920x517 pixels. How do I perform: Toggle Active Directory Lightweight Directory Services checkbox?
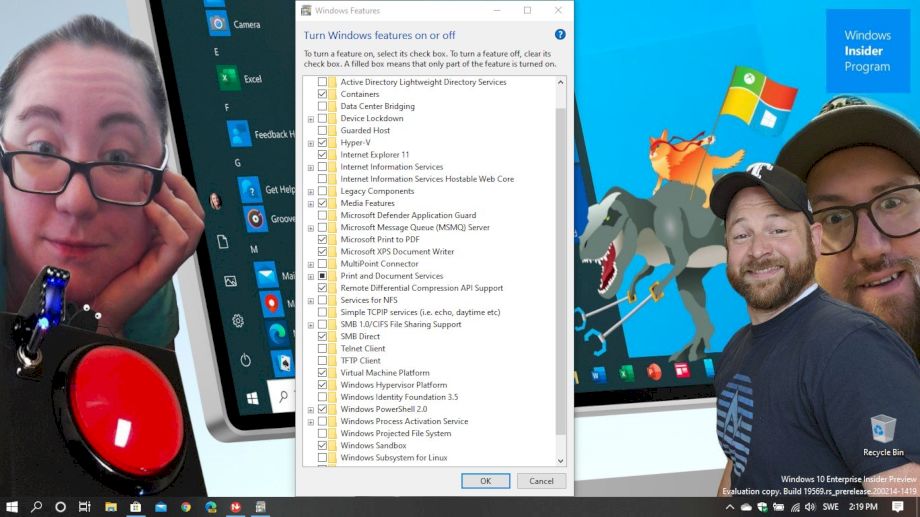point(322,82)
